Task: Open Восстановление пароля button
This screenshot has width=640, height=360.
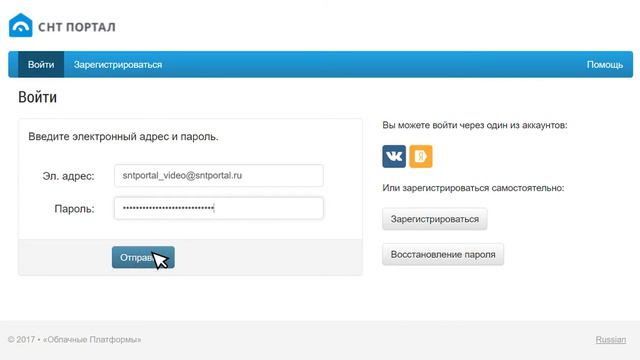Action: [443, 254]
